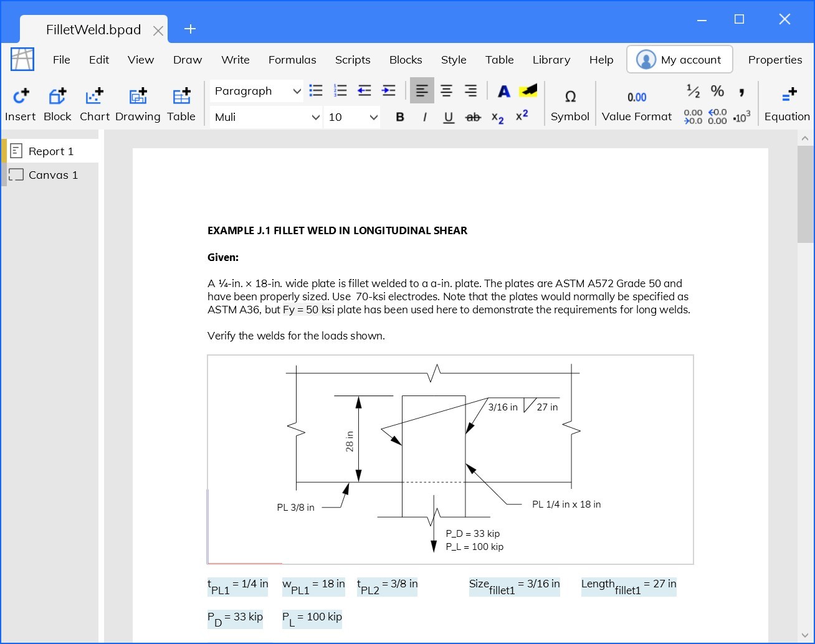Toggle subscript formatting
The height and width of the screenshot is (644, 815).
click(497, 117)
